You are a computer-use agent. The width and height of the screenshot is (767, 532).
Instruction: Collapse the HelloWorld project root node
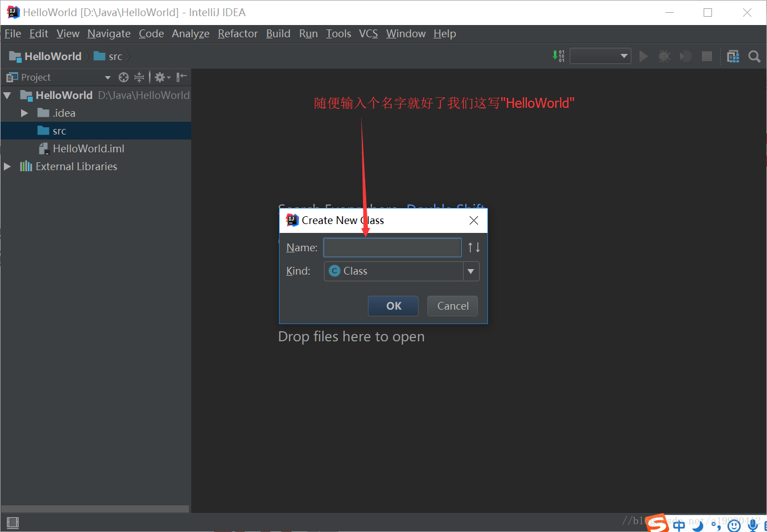7,96
